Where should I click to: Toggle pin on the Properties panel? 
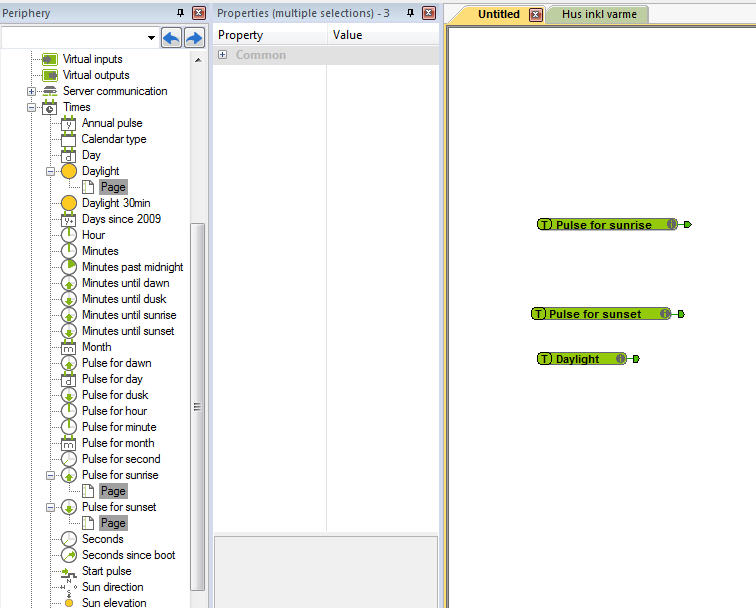410,13
